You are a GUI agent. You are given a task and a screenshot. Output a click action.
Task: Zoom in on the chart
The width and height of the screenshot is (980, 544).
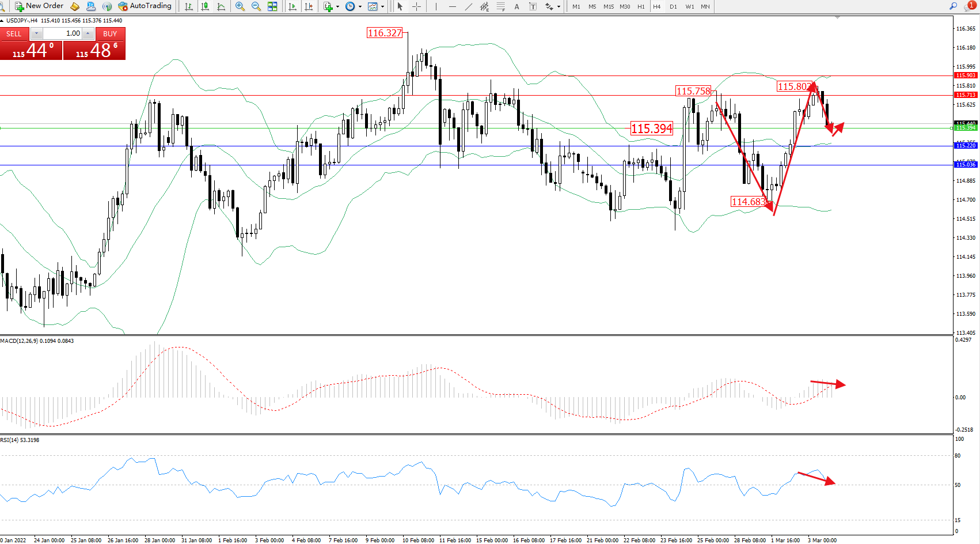coord(240,6)
